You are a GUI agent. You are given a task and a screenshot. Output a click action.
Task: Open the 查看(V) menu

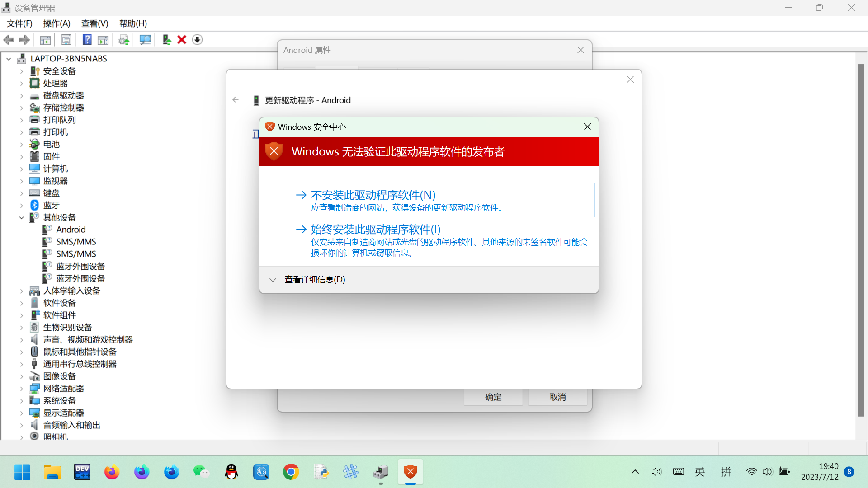click(x=95, y=23)
